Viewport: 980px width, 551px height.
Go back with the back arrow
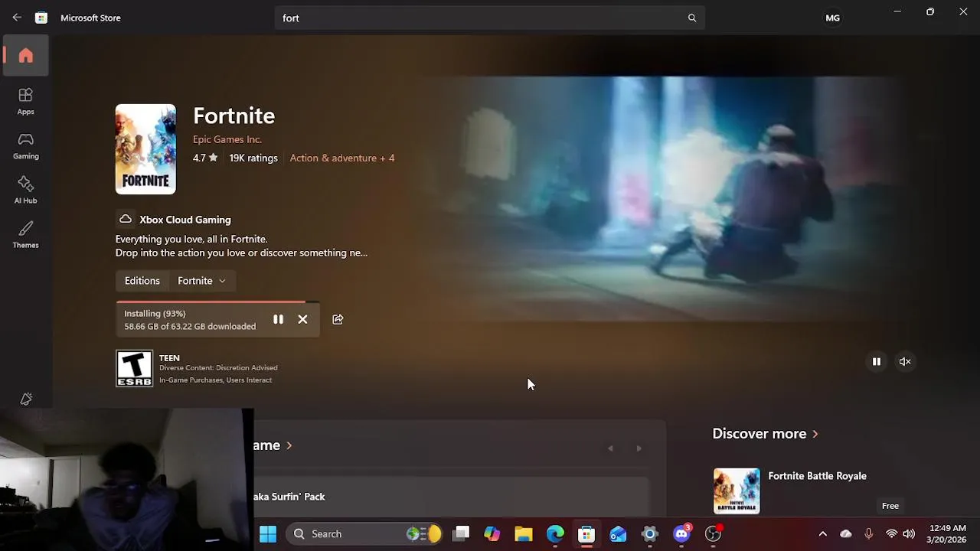click(17, 18)
